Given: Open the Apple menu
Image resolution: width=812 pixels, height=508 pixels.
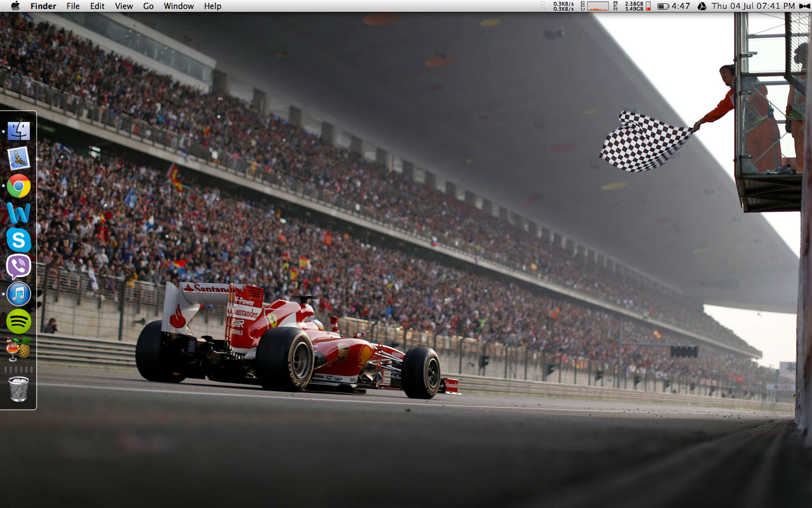Looking at the screenshot, I should tap(15, 6).
